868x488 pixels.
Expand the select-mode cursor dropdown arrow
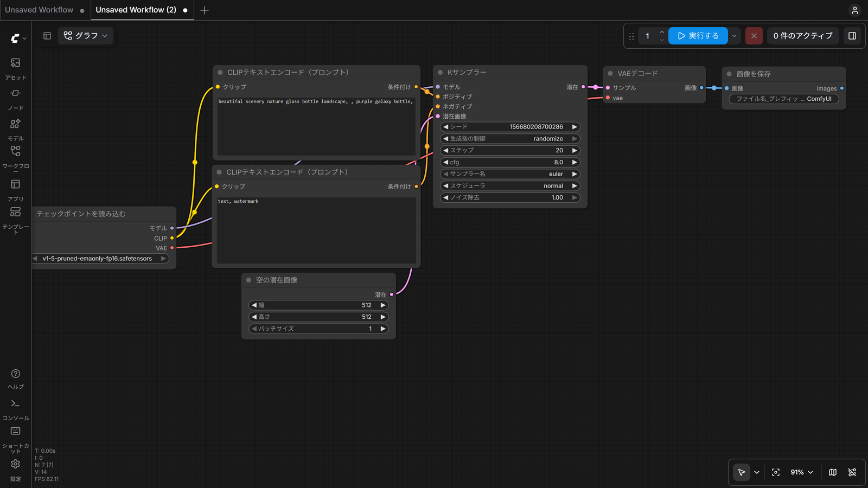[x=757, y=472]
